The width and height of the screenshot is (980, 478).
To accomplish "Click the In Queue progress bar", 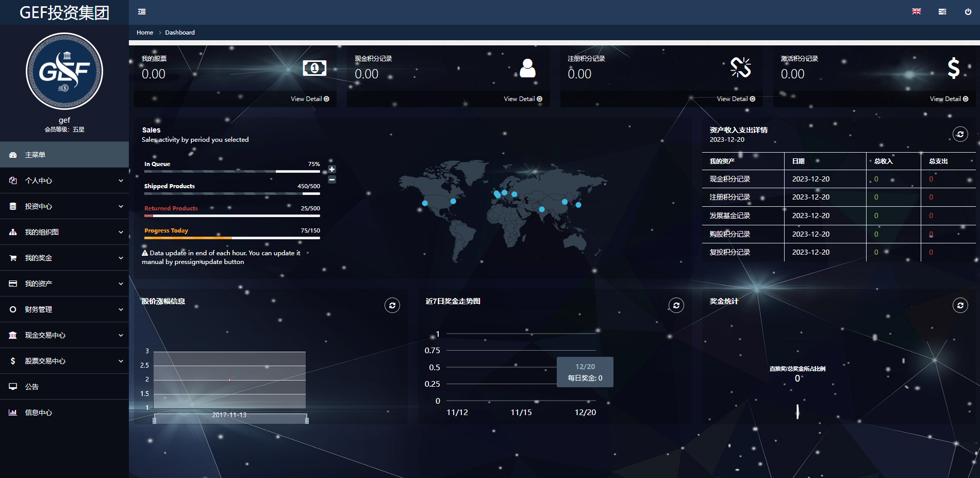I will (x=232, y=172).
